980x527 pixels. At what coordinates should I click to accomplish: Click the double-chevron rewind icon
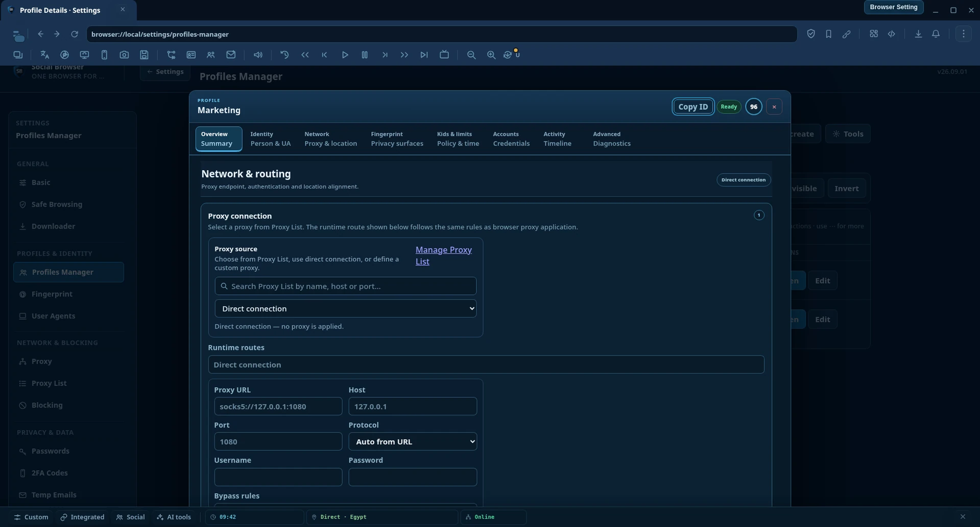[x=305, y=55]
